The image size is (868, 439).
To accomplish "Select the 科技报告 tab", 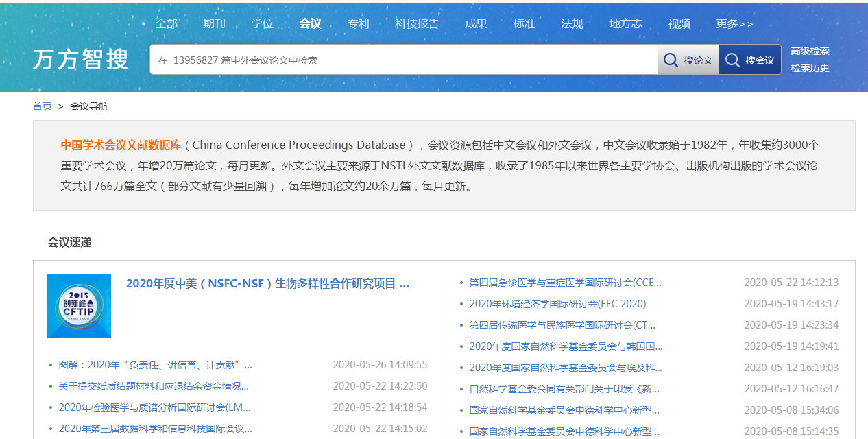I will click(x=418, y=23).
